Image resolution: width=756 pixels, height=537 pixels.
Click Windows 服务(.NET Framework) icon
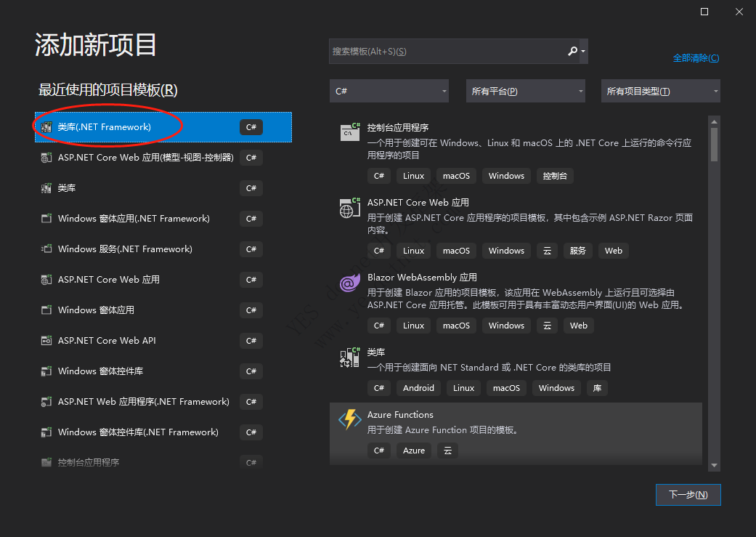point(46,249)
